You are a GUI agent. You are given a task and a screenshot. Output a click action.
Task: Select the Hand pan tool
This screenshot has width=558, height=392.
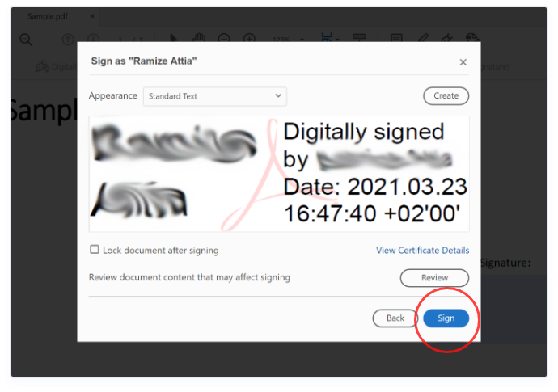[x=199, y=38]
